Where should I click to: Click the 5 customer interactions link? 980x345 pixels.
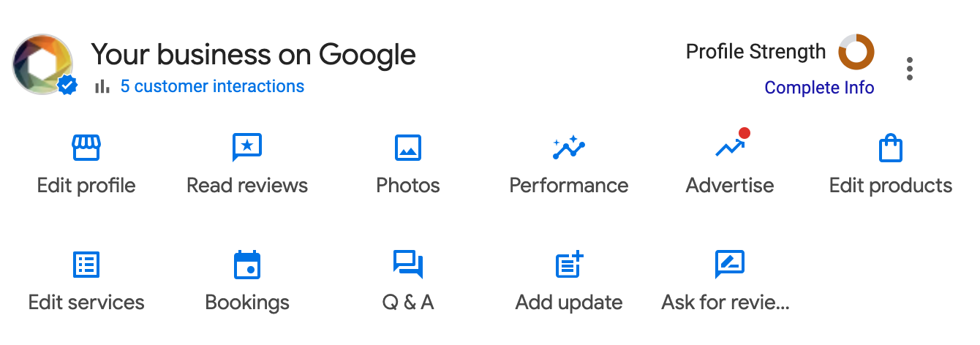coord(212,86)
